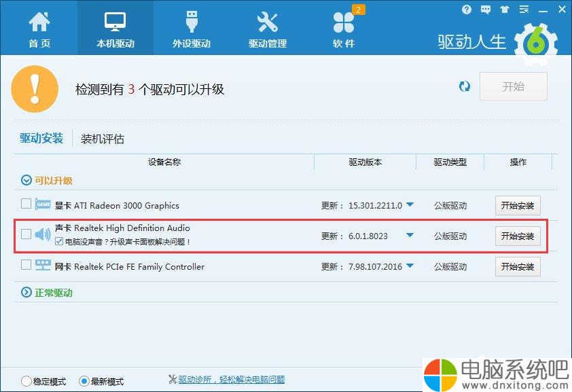Click the orange warning exclamation icon
Viewport: 572px width, 392px height.
click(x=35, y=89)
